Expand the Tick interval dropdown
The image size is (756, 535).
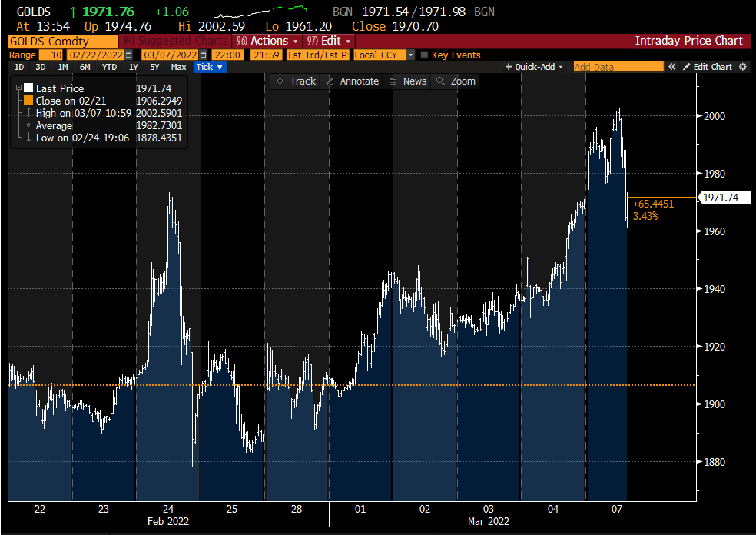point(210,67)
